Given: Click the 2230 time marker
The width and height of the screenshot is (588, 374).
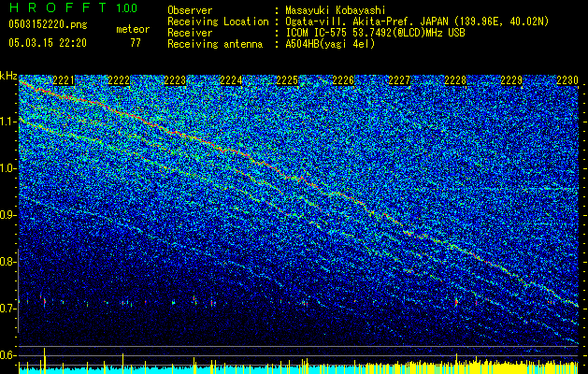Looking at the screenshot, I should (567, 80).
